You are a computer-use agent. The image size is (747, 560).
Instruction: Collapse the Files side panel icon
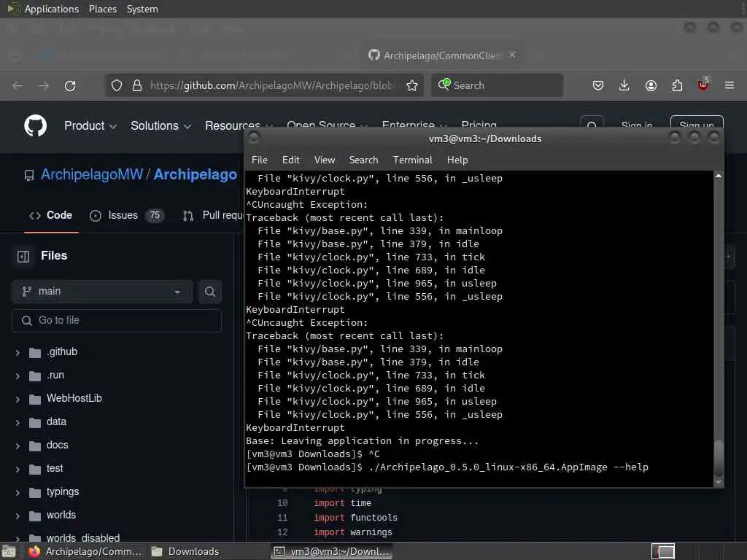23,256
